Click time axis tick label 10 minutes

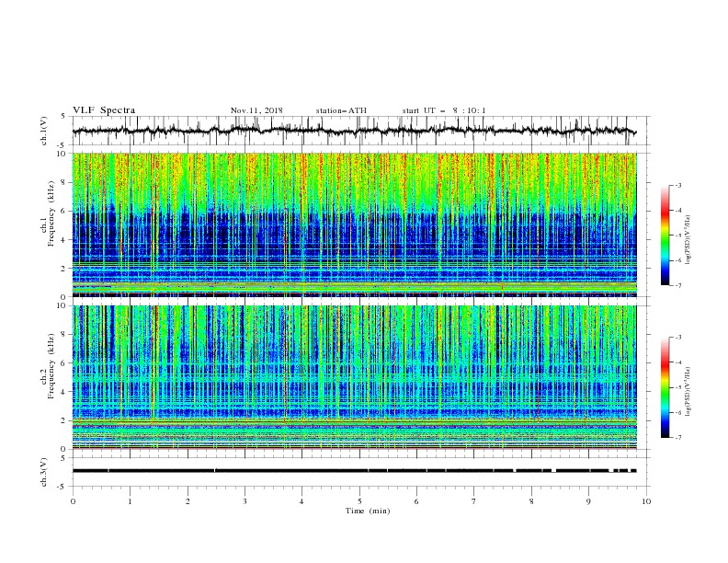click(646, 501)
